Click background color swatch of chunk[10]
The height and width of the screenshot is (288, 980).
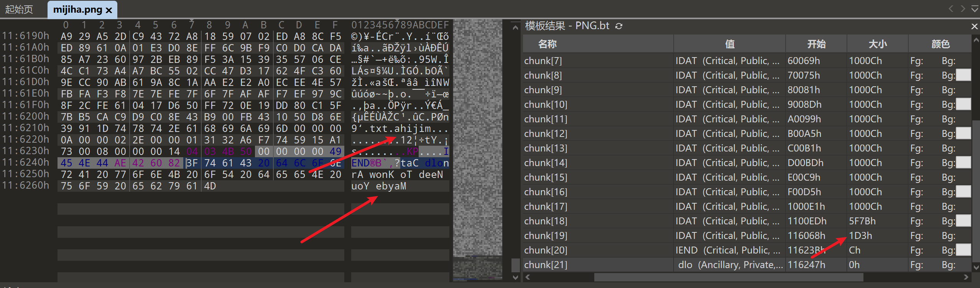[x=963, y=104]
